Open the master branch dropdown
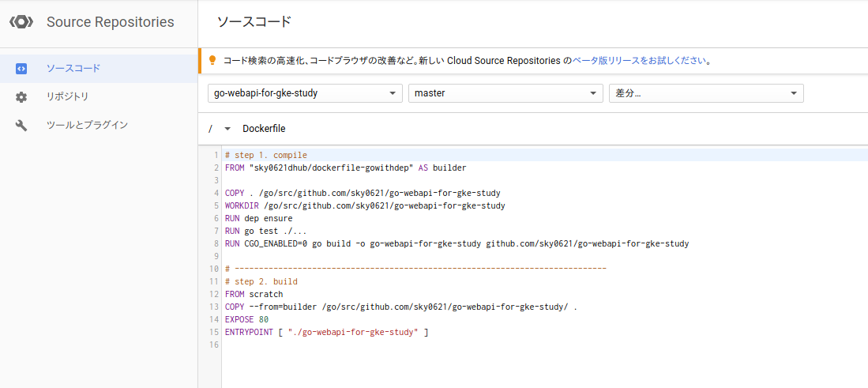 click(505, 93)
